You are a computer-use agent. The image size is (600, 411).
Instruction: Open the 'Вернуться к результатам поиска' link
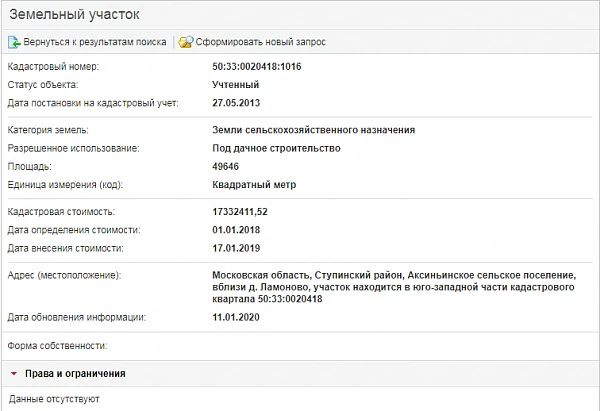click(x=95, y=42)
